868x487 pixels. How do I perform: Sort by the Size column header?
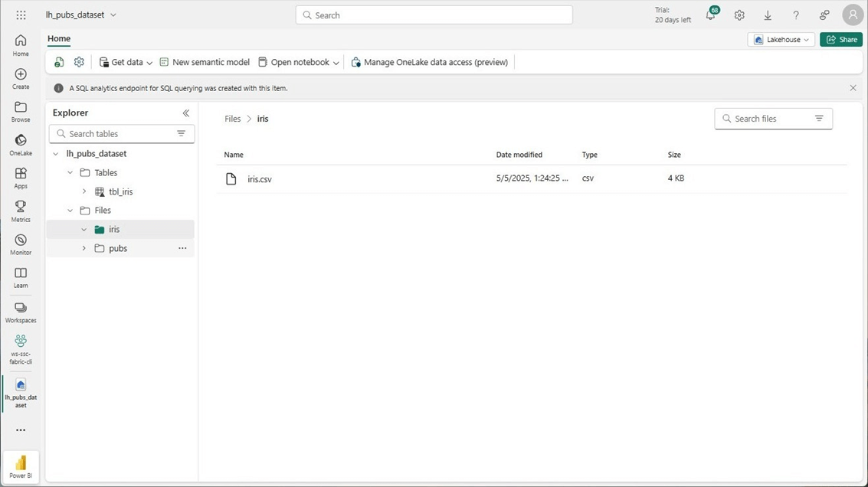click(x=674, y=155)
